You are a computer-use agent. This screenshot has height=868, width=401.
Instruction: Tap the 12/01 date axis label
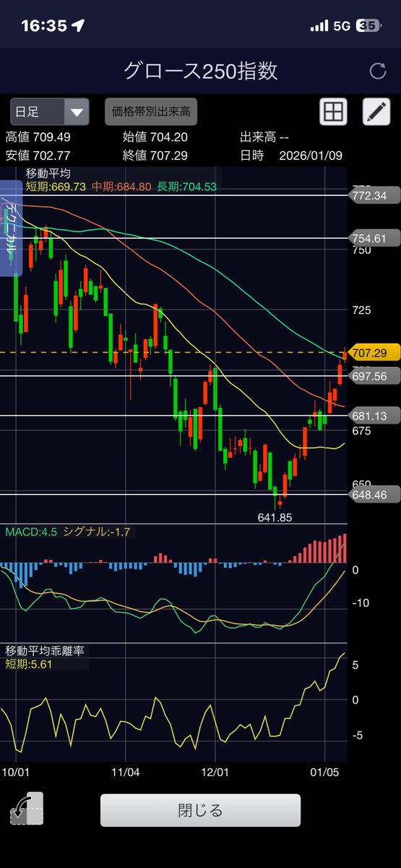tap(216, 773)
